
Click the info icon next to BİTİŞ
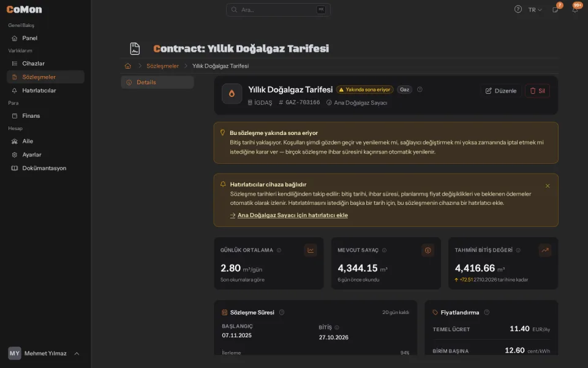[337, 328]
